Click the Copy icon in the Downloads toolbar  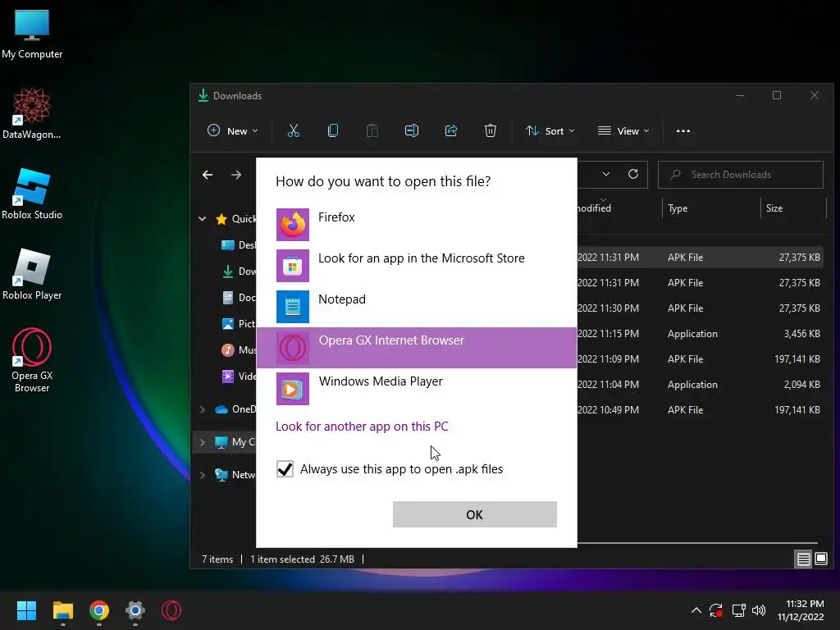[333, 130]
